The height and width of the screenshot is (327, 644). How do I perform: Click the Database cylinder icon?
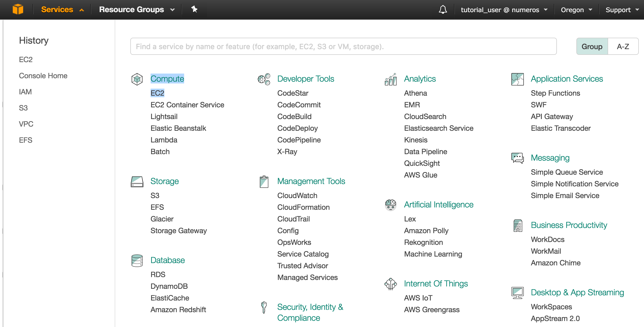click(137, 260)
